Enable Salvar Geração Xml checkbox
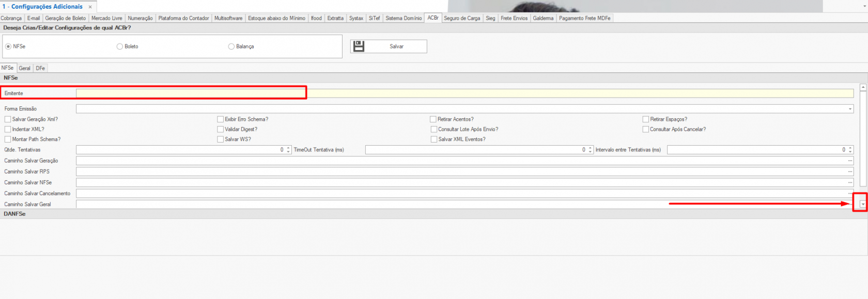The width and height of the screenshot is (868, 299). coord(8,119)
